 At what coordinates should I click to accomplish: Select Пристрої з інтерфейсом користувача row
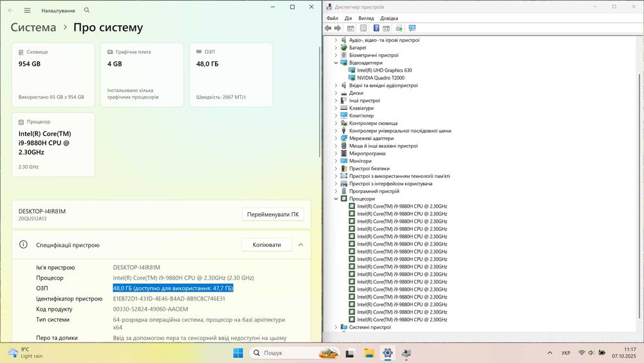(391, 184)
